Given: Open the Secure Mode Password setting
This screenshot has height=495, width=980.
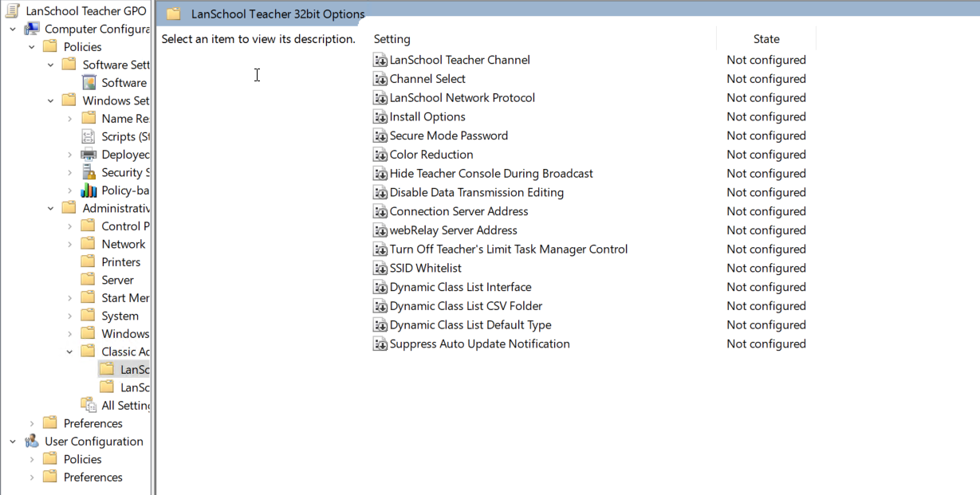Looking at the screenshot, I should tap(449, 136).
